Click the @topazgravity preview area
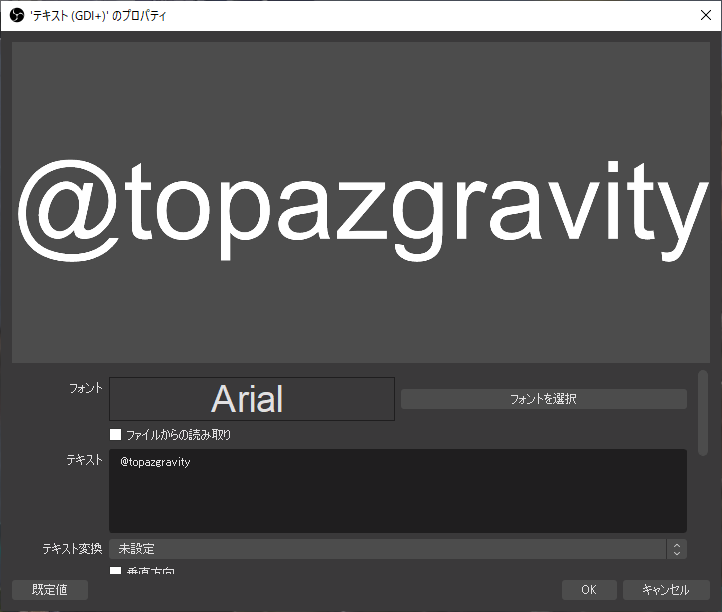Screen dimensions: 722x612 click(361, 203)
